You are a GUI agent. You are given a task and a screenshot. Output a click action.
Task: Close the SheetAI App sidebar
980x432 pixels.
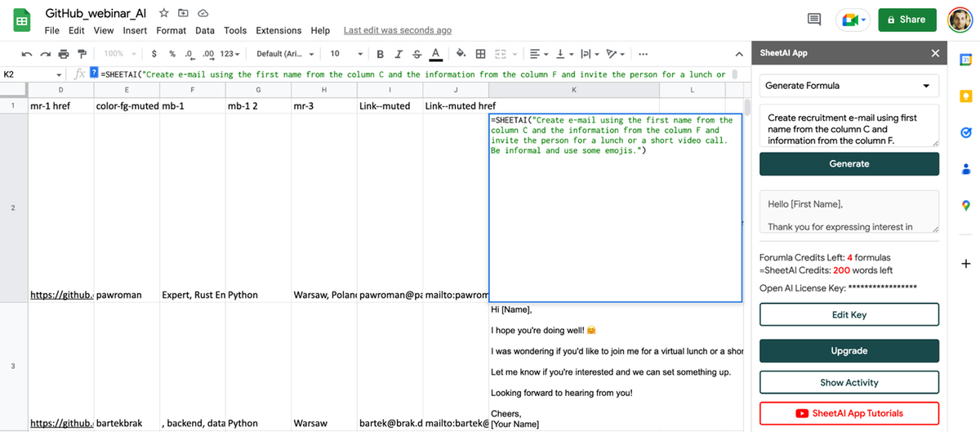pos(935,53)
